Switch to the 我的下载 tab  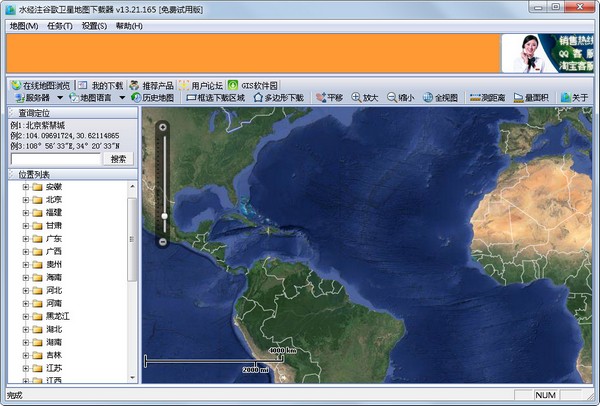pos(101,85)
